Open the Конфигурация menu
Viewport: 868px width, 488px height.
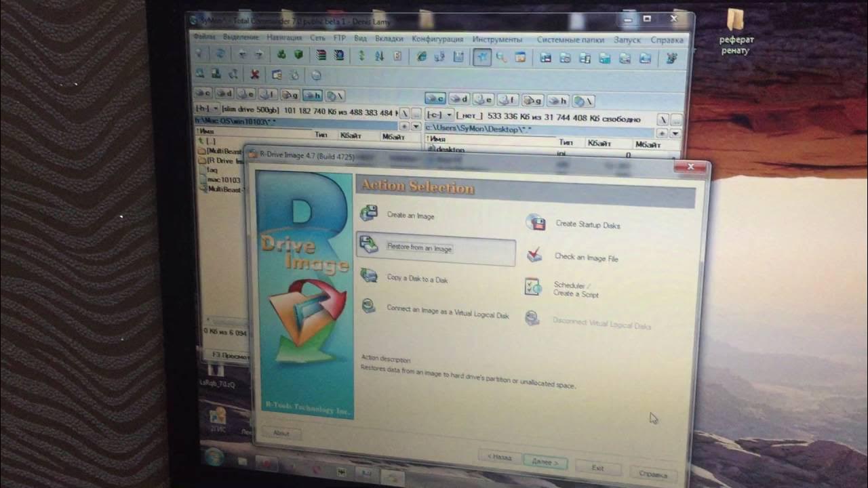tap(437, 39)
